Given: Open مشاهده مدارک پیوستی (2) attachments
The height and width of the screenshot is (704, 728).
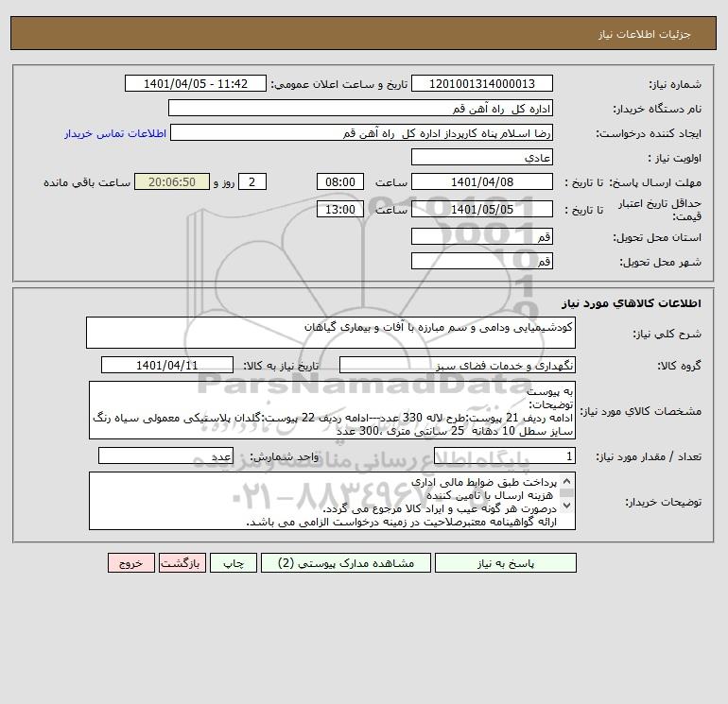Looking at the screenshot, I should click(346, 563).
